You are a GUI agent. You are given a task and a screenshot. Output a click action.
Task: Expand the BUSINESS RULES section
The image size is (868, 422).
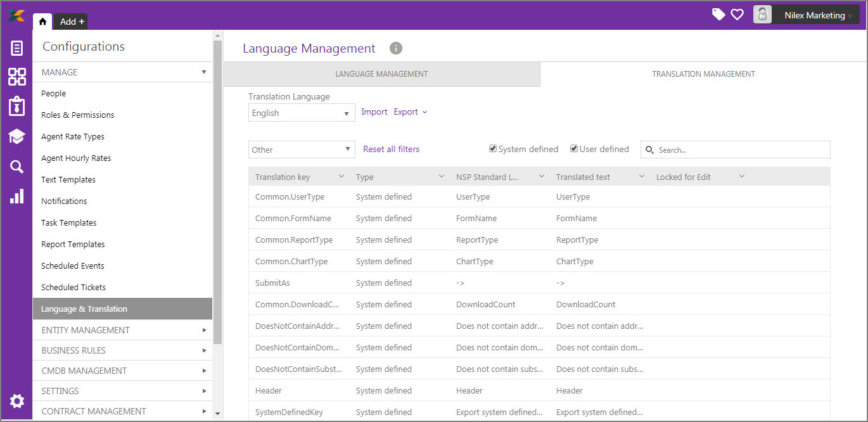(x=124, y=350)
